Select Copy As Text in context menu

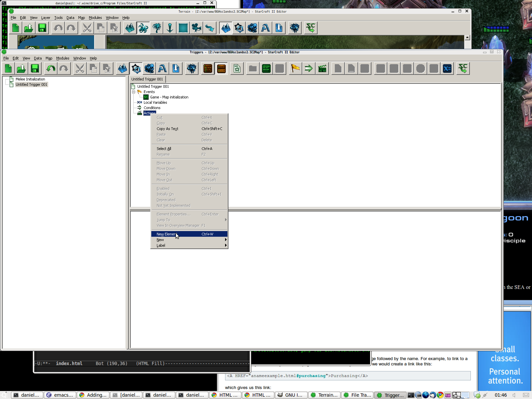(168, 129)
